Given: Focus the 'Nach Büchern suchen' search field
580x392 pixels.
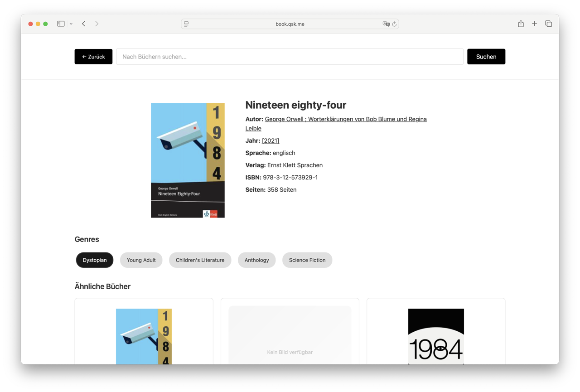Looking at the screenshot, I should click(290, 57).
